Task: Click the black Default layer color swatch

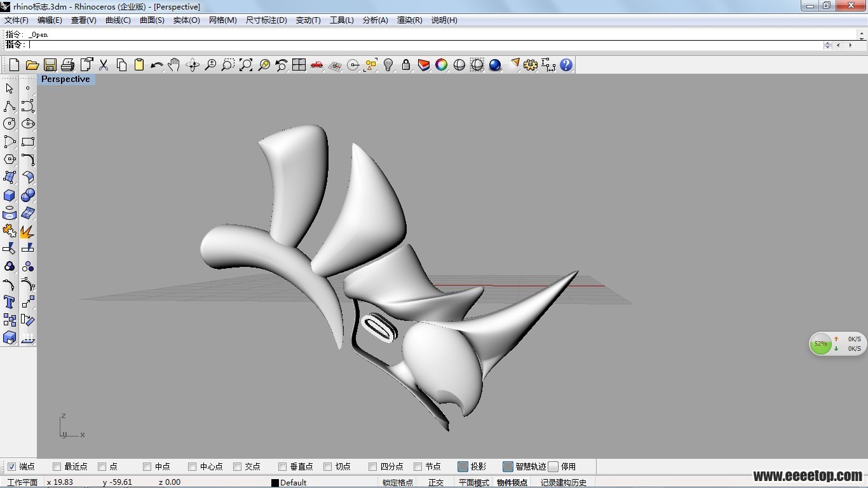Action: 275,483
